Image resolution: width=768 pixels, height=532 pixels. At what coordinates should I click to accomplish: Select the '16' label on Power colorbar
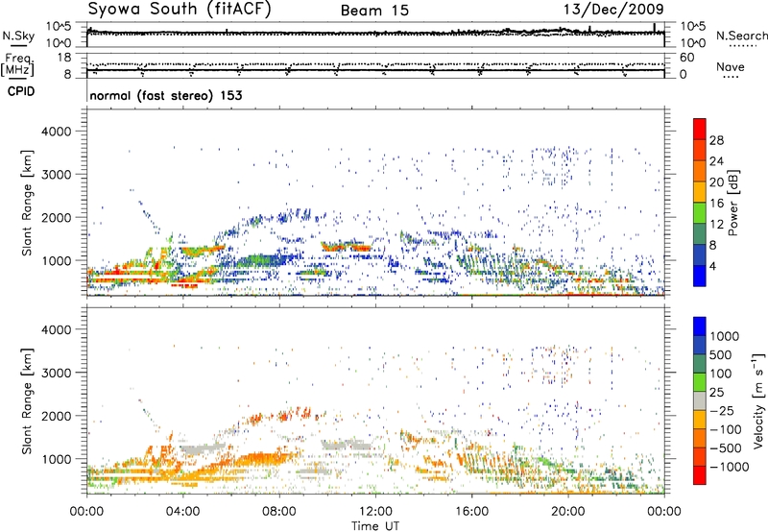point(716,204)
